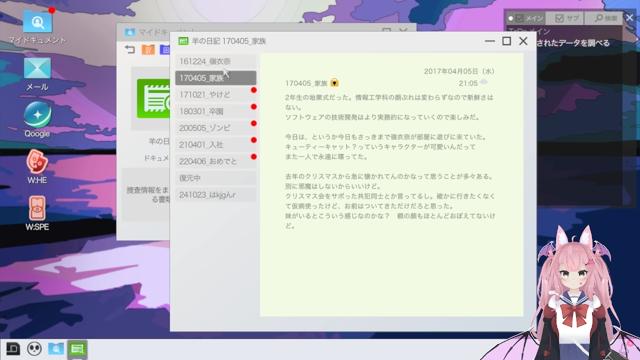The height and width of the screenshot is (360, 640).
Task: Open the W:SPE desktop app
Action: pos(37,213)
